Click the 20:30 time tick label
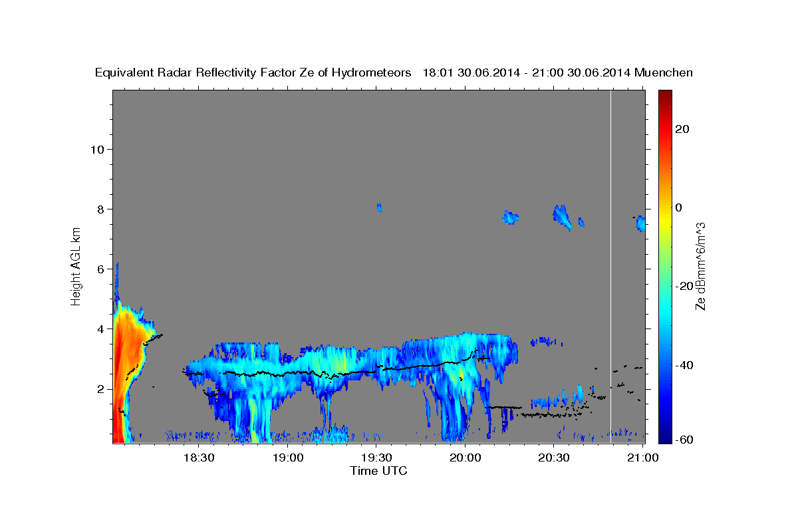 [x=554, y=458]
